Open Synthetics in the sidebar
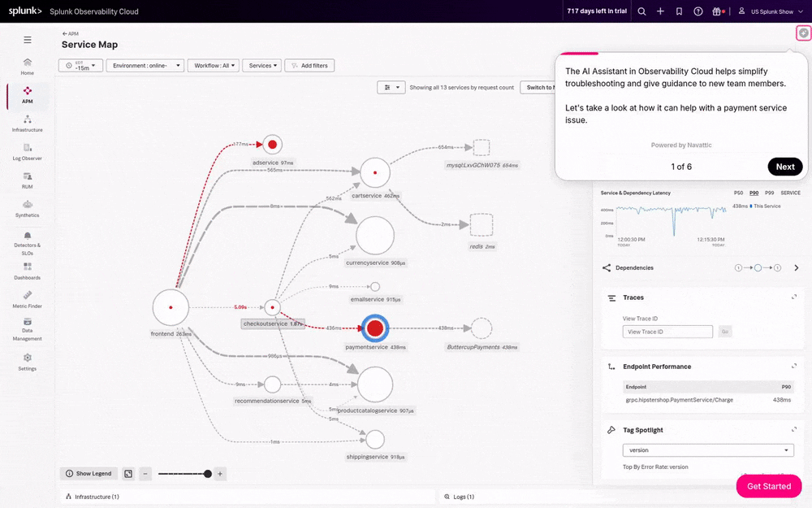Viewport: 812px width, 508px height. point(28,209)
